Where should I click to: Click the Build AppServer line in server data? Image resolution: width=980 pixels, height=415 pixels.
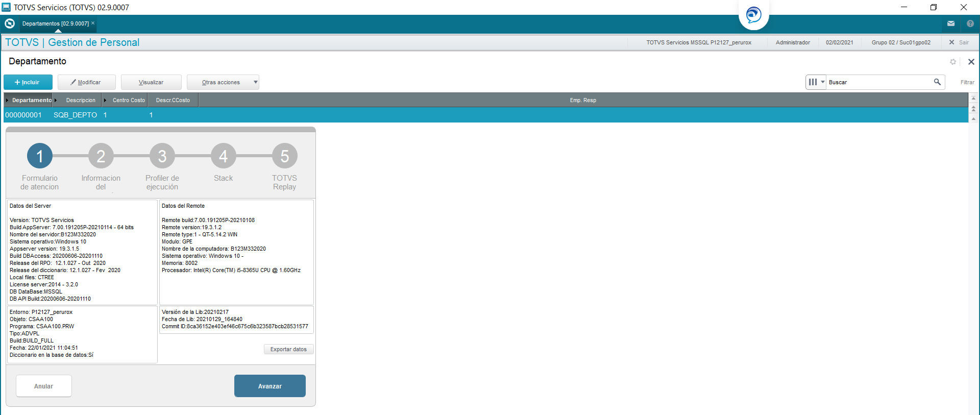click(x=71, y=227)
